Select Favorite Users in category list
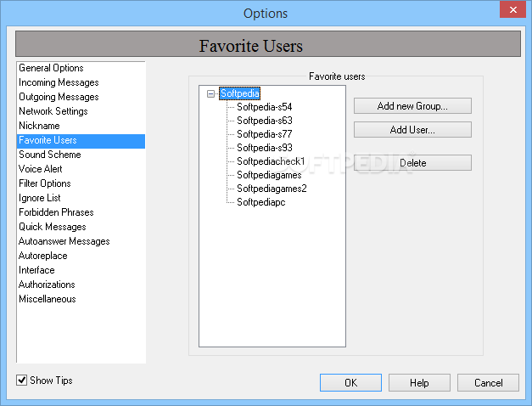The image size is (532, 406). pos(81,140)
